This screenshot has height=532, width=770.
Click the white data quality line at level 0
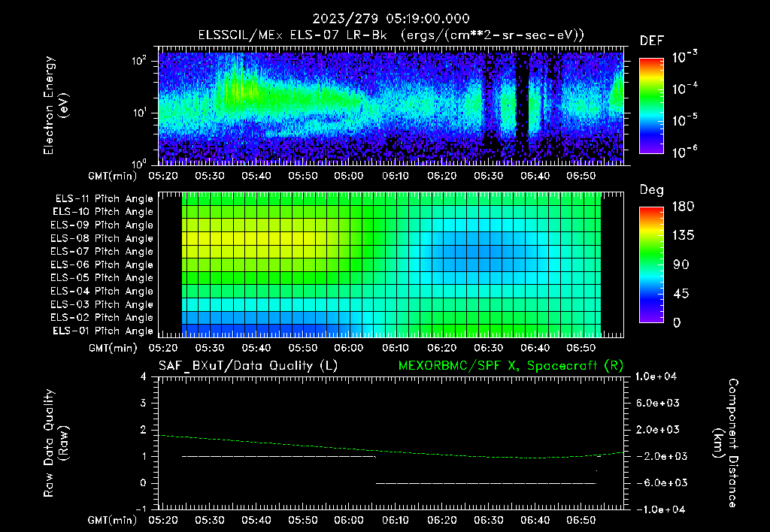click(487, 483)
